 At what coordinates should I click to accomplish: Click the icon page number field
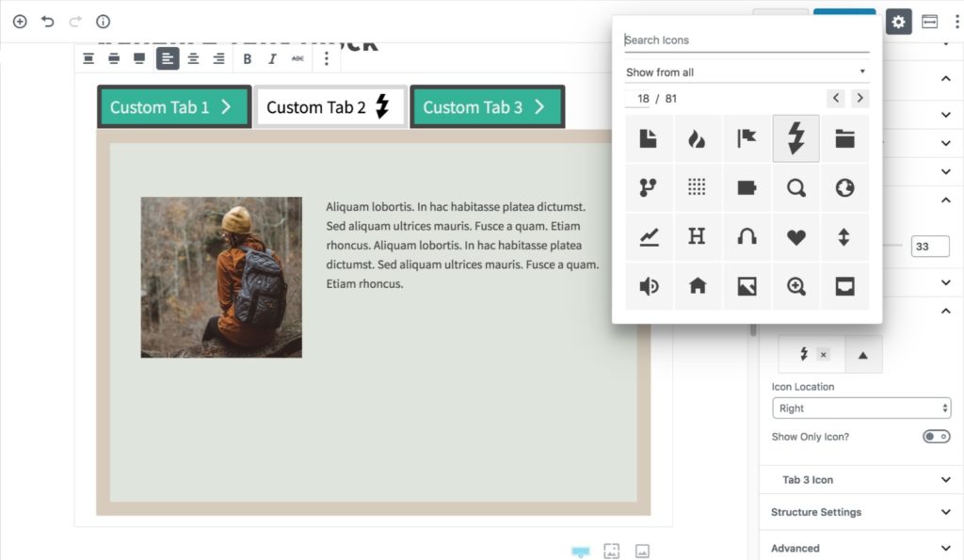[x=637, y=99]
